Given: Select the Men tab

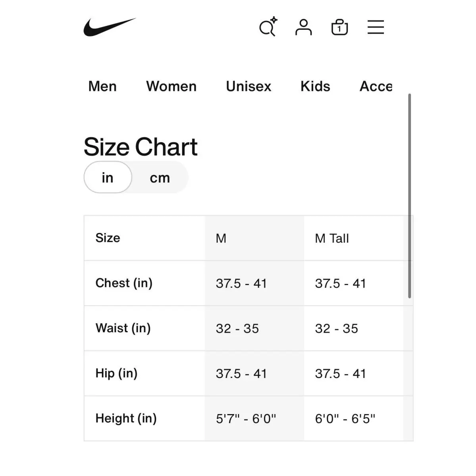Looking at the screenshot, I should (102, 86).
